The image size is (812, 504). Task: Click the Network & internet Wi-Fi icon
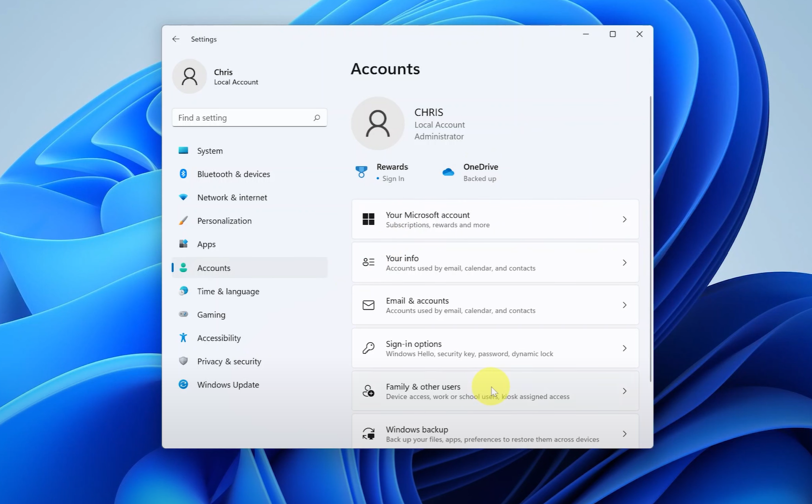point(183,197)
